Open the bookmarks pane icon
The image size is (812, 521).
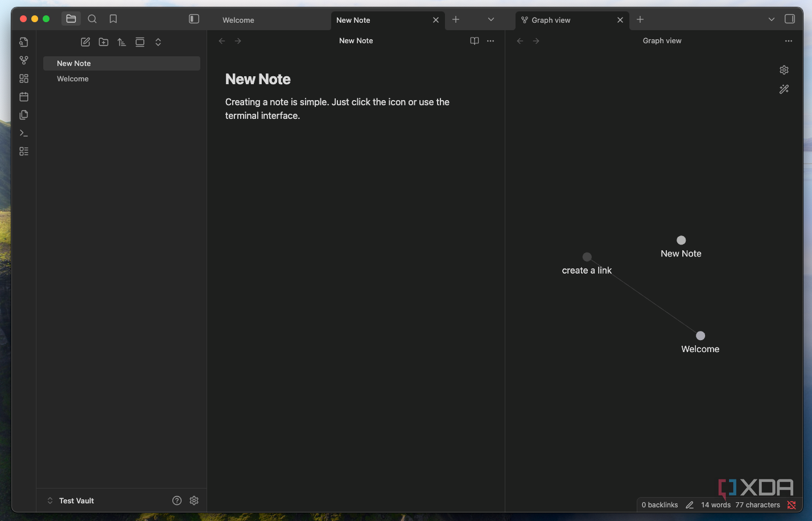[113, 19]
